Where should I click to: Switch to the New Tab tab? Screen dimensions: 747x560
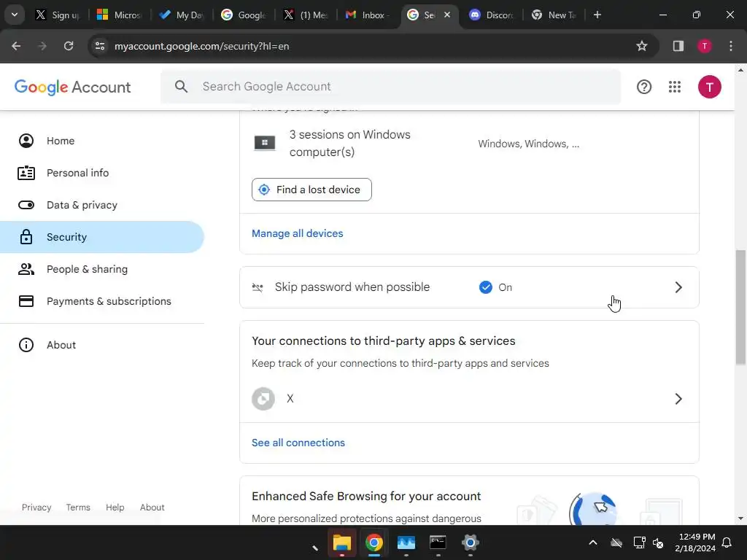pyautogui.click(x=553, y=15)
